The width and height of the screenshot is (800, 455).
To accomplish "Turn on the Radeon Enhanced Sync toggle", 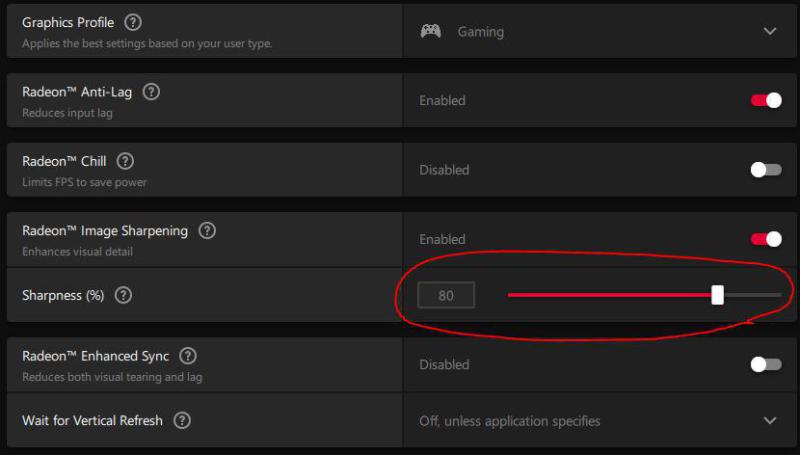I will click(x=766, y=365).
